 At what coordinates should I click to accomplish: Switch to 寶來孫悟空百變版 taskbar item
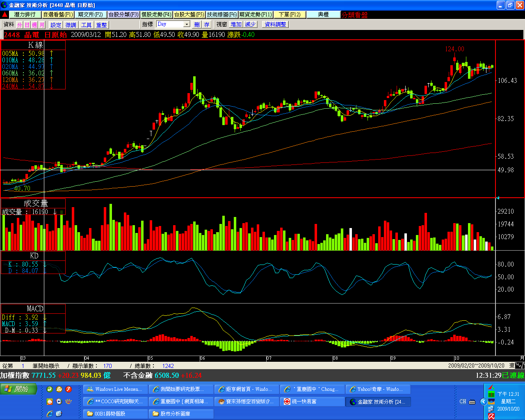click(247, 402)
